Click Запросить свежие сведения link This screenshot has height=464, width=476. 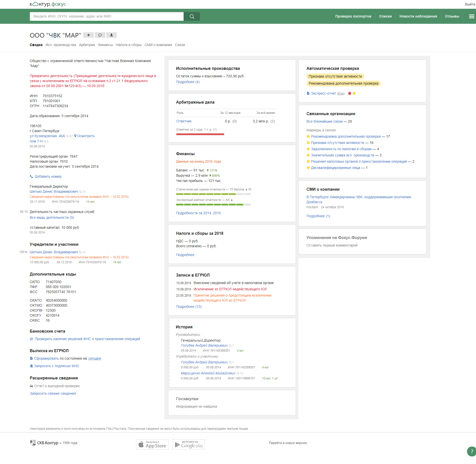click(53, 393)
